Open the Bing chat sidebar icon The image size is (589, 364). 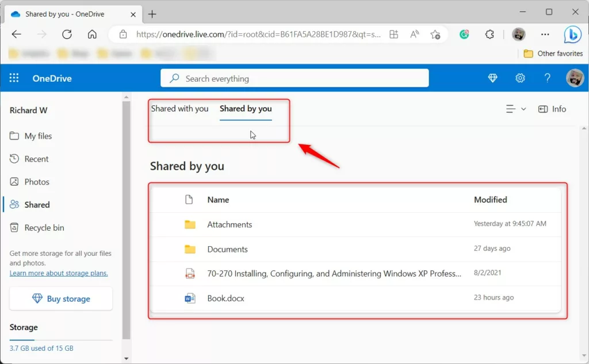pyautogui.click(x=572, y=35)
